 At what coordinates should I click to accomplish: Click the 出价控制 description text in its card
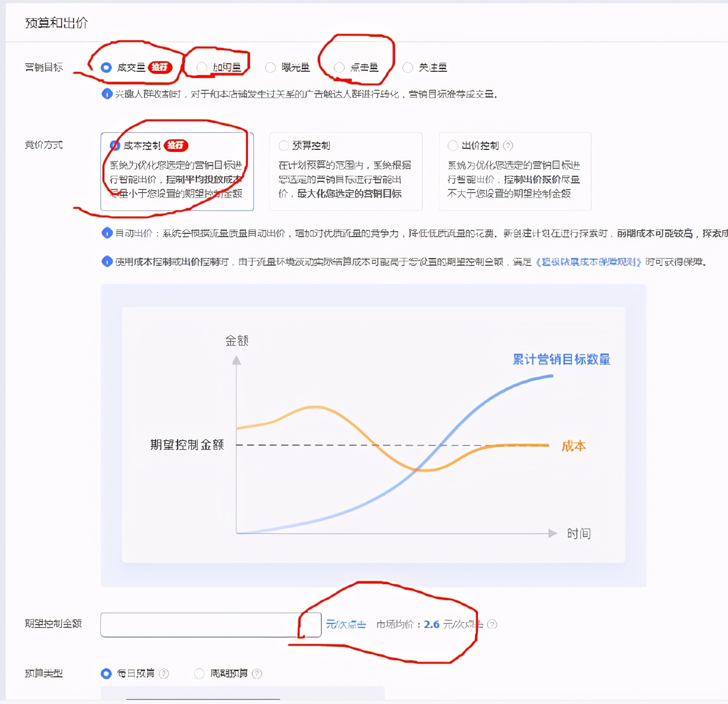point(514,179)
